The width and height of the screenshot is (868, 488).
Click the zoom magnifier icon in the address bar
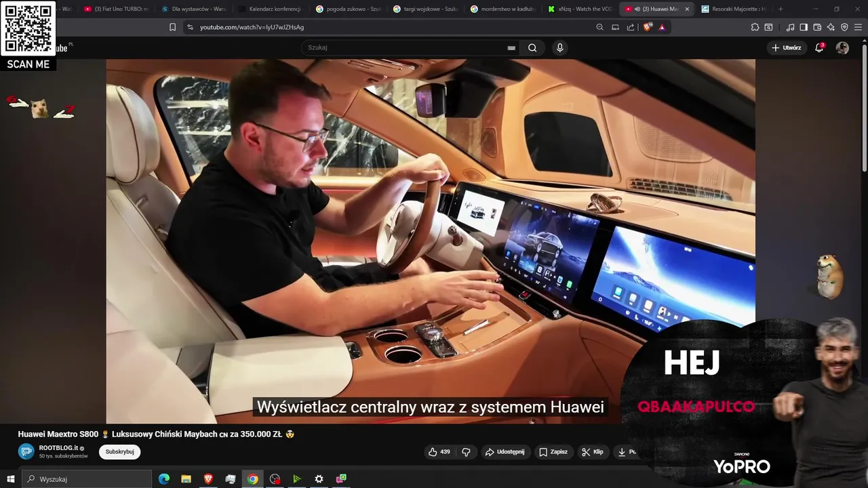point(599,27)
